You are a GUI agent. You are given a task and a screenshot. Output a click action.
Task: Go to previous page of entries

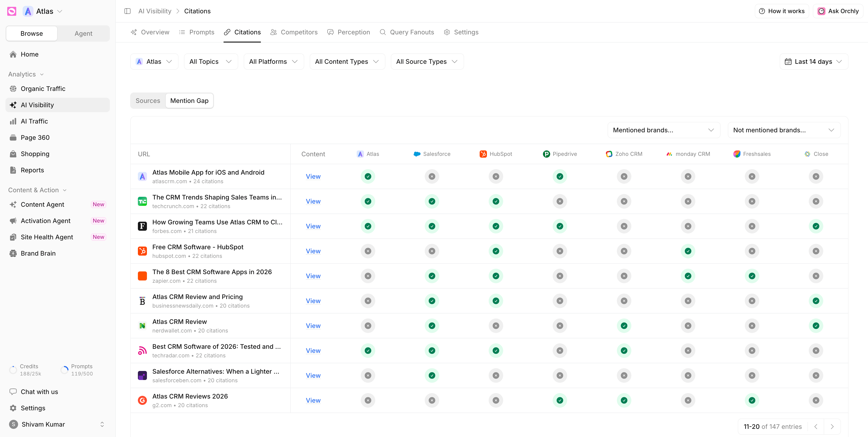816,427
